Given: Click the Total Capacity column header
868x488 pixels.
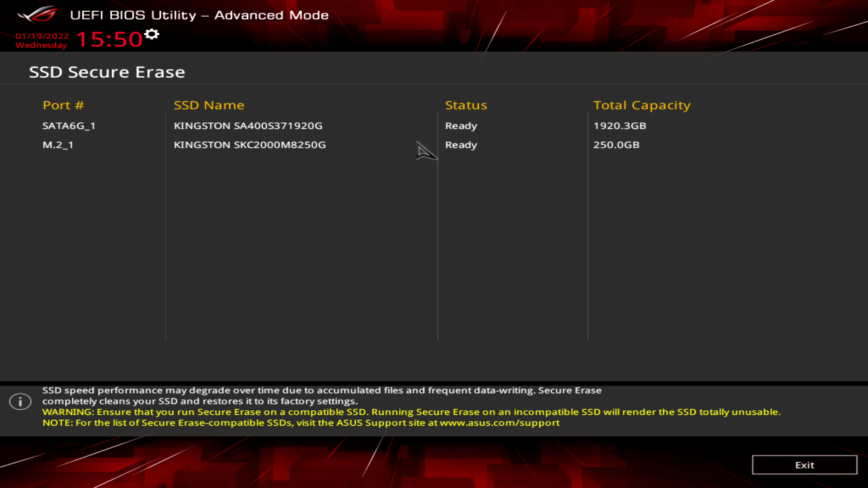Looking at the screenshot, I should click(x=642, y=104).
